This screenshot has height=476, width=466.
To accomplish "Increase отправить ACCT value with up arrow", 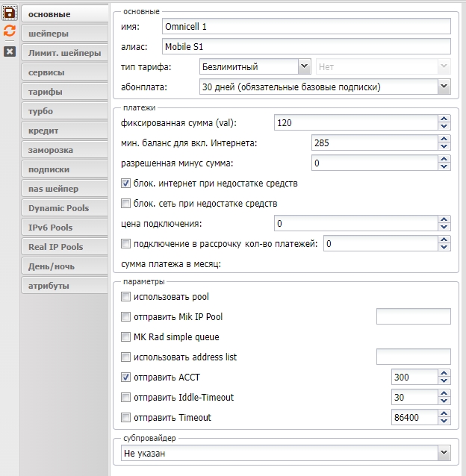I will [x=444, y=373].
